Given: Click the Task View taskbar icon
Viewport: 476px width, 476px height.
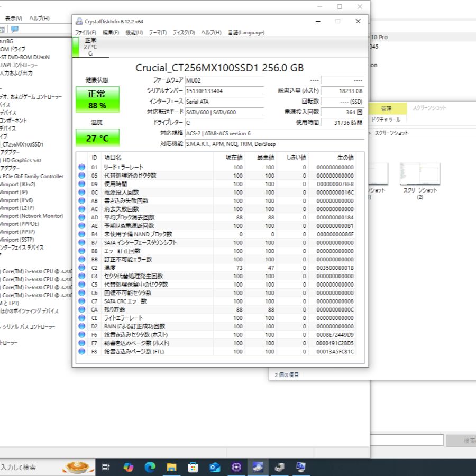Looking at the screenshot, I should [x=106, y=467].
